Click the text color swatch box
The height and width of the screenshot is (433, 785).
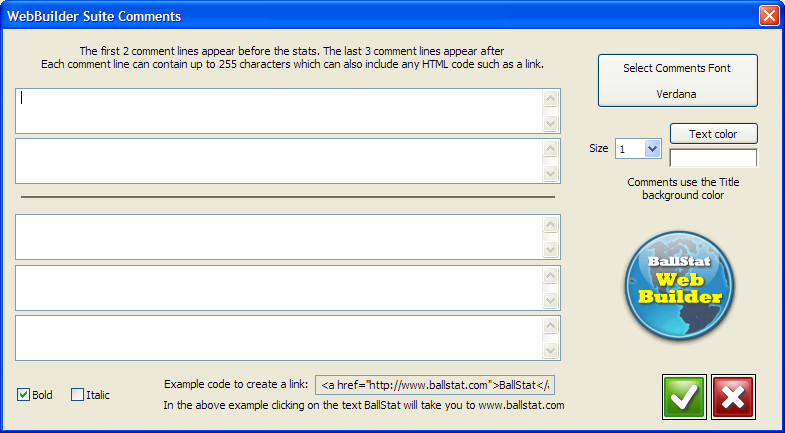713,158
